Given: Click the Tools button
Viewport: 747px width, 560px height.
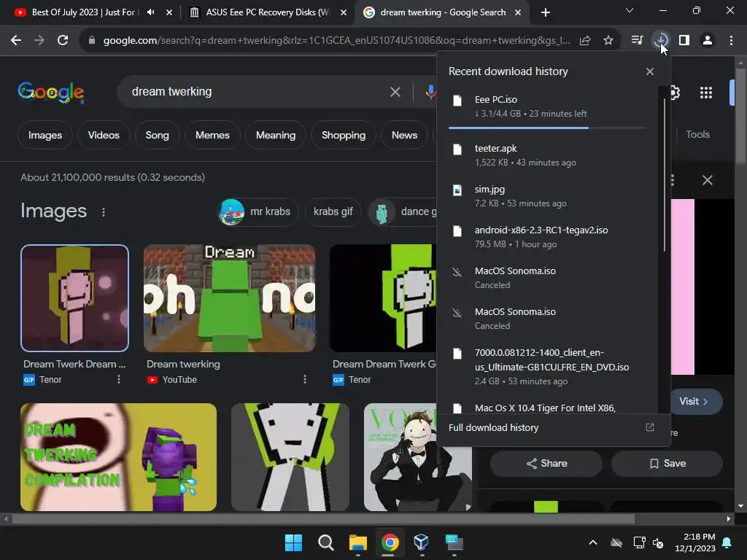Looking at the screenshot, I should [x=697, y=135].
